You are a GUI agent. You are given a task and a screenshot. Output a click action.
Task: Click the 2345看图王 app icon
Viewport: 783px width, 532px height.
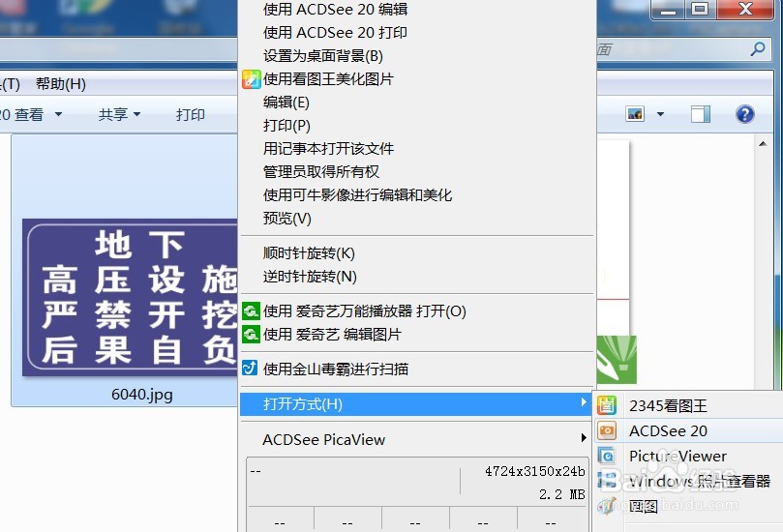607,405
